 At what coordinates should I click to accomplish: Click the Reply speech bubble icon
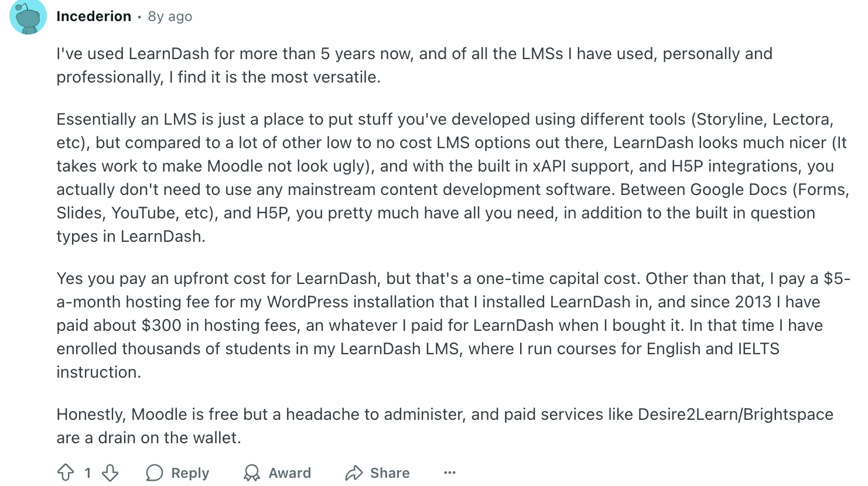(x=155, y=473)
